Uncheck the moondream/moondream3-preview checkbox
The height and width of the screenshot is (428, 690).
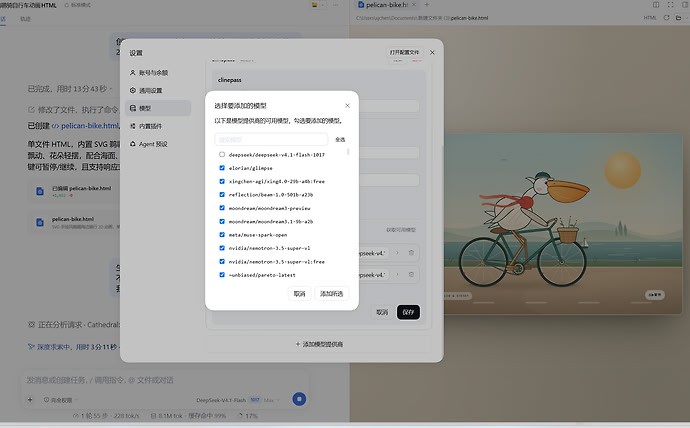pos(222,208)
